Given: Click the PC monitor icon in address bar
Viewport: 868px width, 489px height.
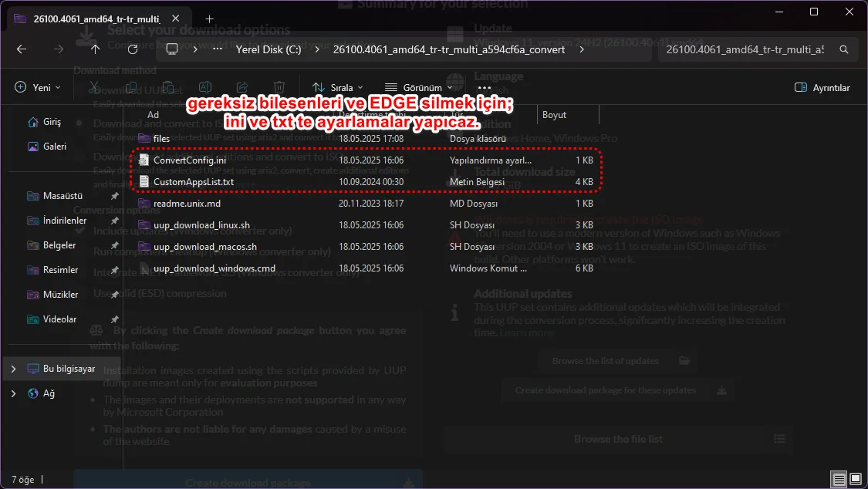Looking at the screenshot, I should (172, 49).
